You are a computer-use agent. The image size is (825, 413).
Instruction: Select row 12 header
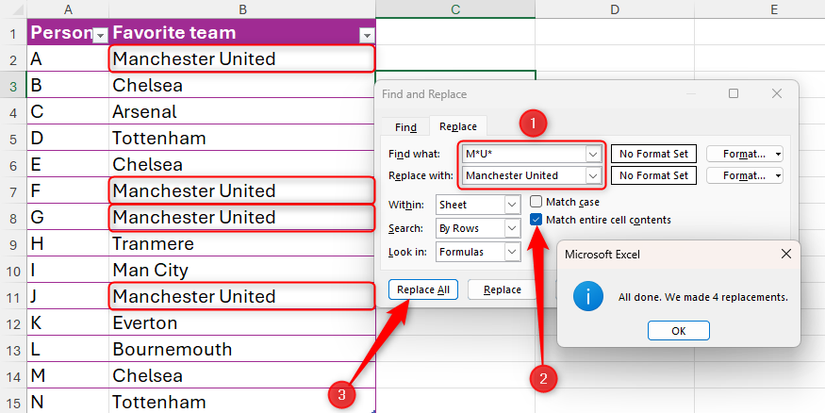(13, 323)
